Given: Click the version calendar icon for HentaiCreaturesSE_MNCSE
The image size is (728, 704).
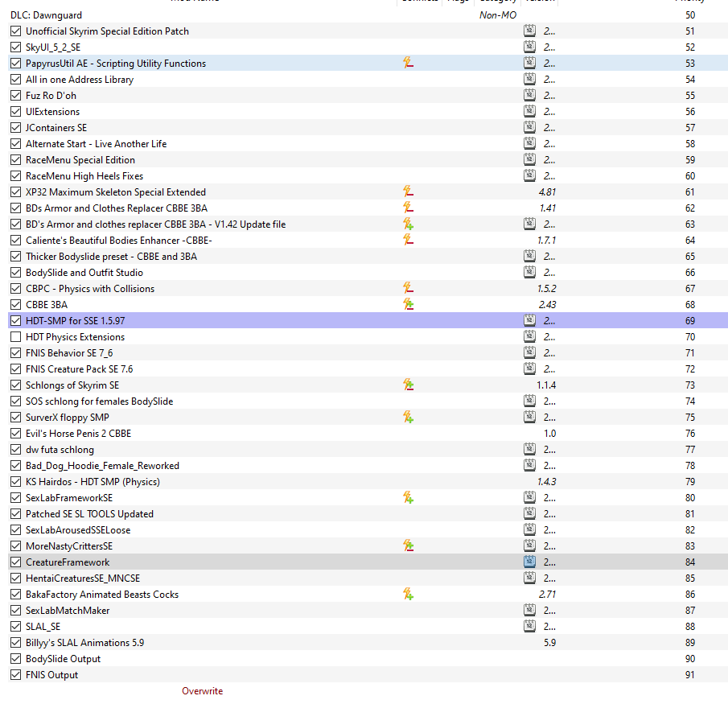Looking at the screenshot, I should coord(529,578).
